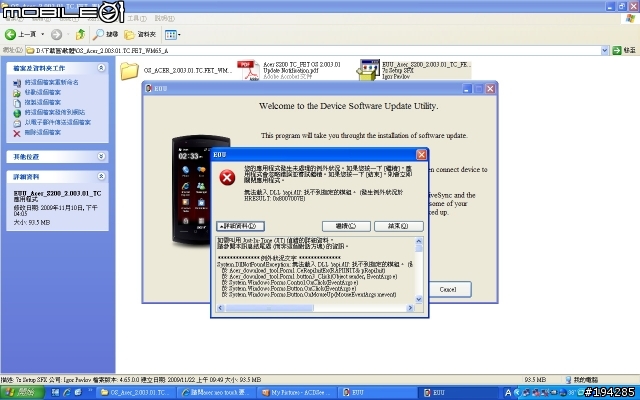Switch to Internet Explorer taskbar window
640x400 pixels.
tap(217, 393)
